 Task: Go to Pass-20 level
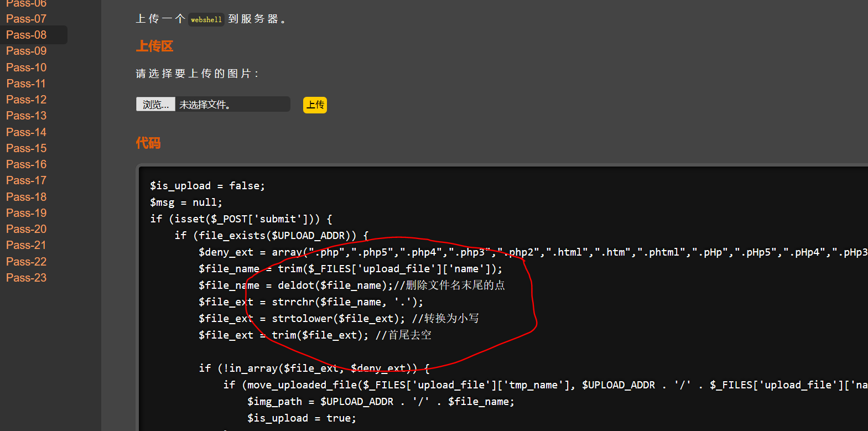pyautogui.click(x=26, y=229)
